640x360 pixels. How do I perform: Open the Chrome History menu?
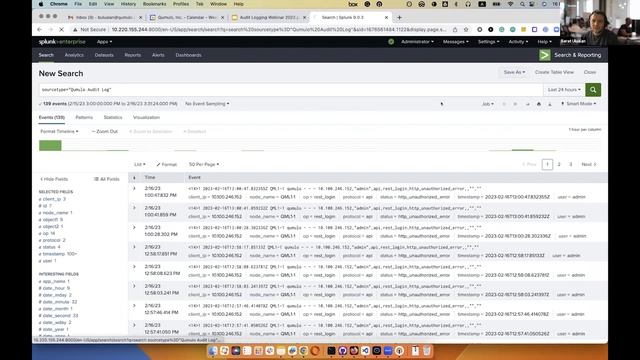point(128,4)
